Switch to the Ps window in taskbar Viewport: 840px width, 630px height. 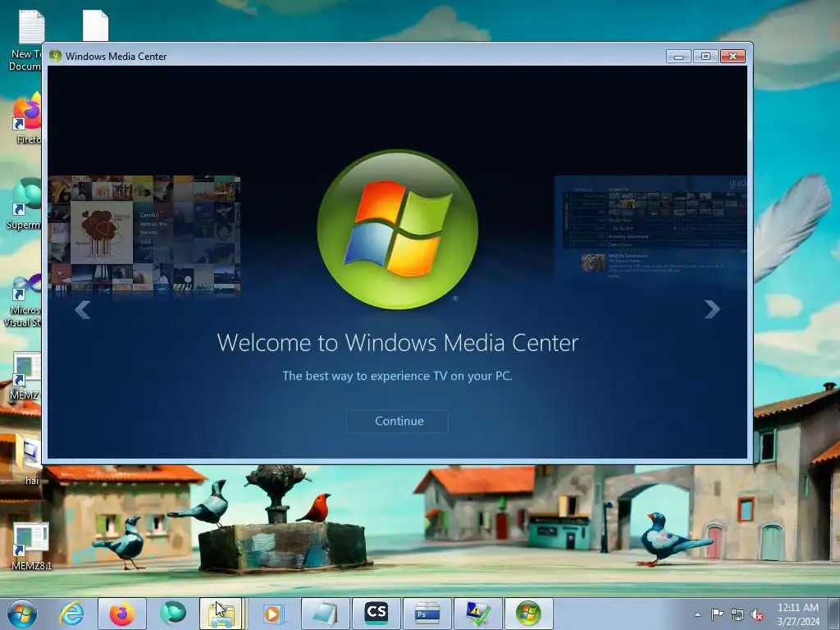pos(427,614)
